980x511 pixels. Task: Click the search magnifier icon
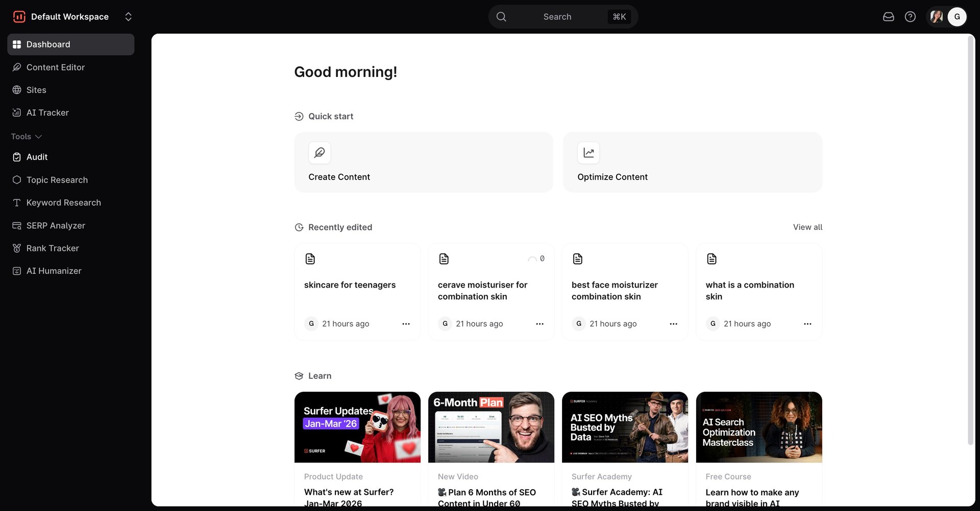click(501, 17)
